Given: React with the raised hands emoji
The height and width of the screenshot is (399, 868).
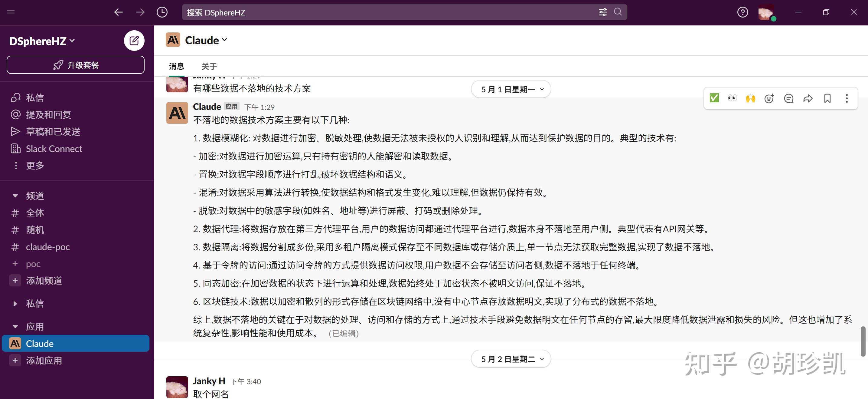Looking at the screenshot, I should [x=750, y=98].
